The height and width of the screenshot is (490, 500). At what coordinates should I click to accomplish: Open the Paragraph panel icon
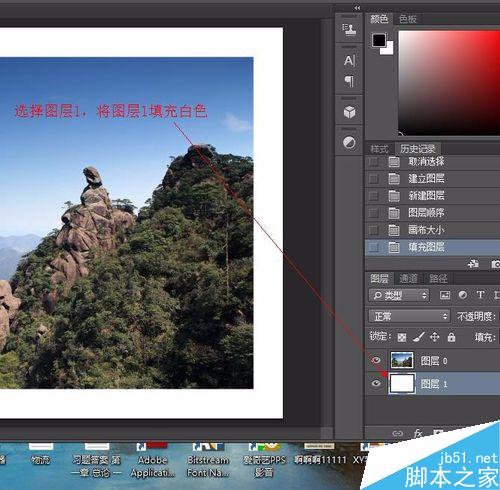[x=349, y=81]
